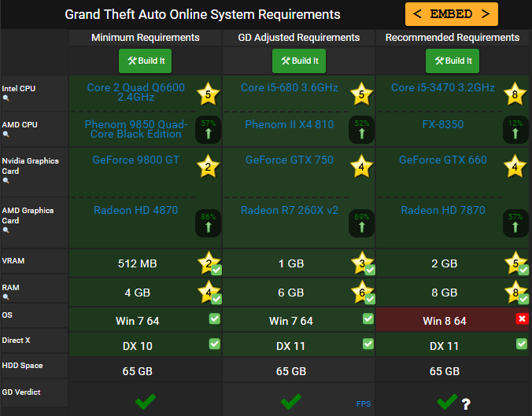532x416 pixels.
Task: Click the question mark in the GD Verdict row
Action: (466, 404)
